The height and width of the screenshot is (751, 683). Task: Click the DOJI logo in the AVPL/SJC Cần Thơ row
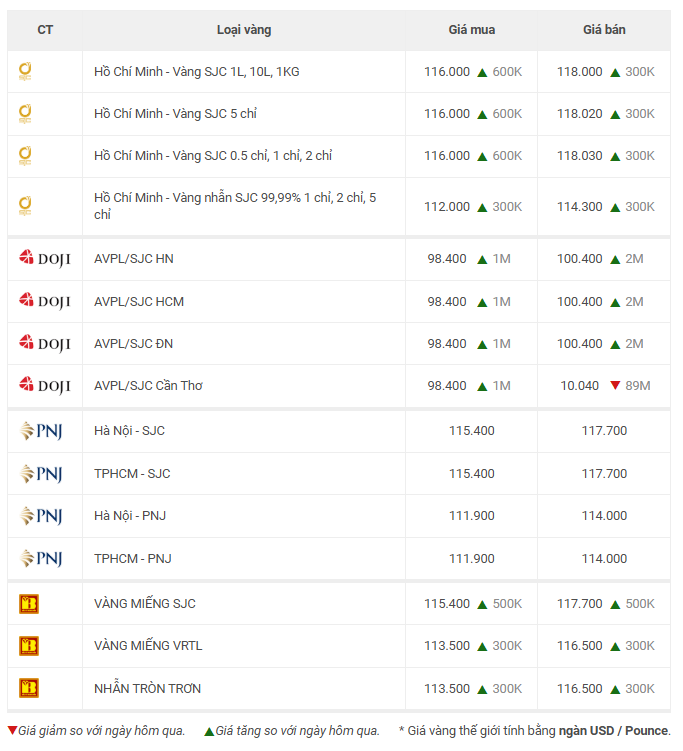pyautogui.click(x=45, y=385)
